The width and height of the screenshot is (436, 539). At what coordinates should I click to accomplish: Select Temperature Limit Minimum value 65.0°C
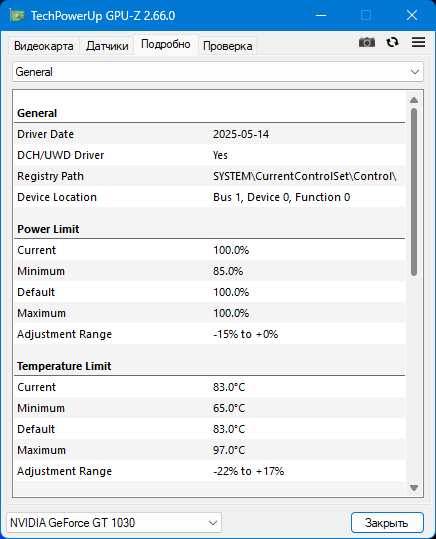click(x=229, y=408)
